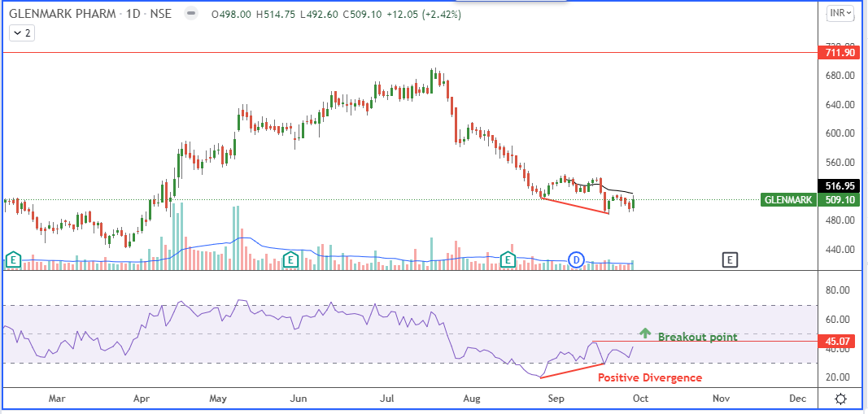This screenshot has width=868, height=414.
Task: Click the earnings E marker in mid-August
Action: 507,259
